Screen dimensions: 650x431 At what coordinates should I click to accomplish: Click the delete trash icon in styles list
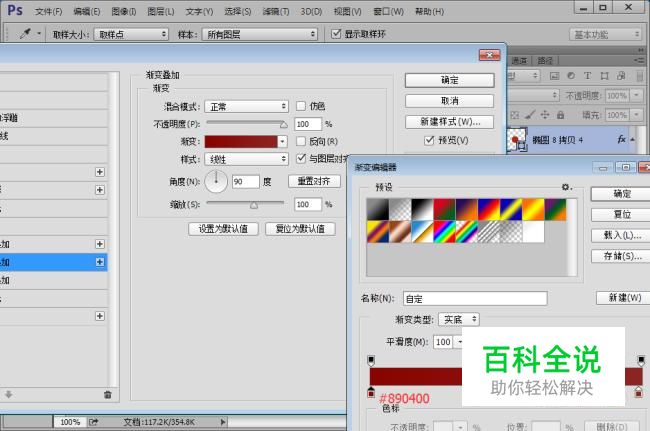(108, 395)
